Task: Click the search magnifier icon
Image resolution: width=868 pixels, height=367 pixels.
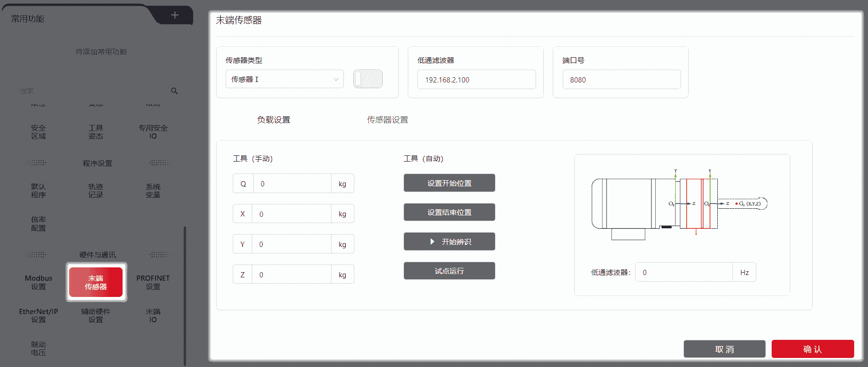Action: [175, 91]
